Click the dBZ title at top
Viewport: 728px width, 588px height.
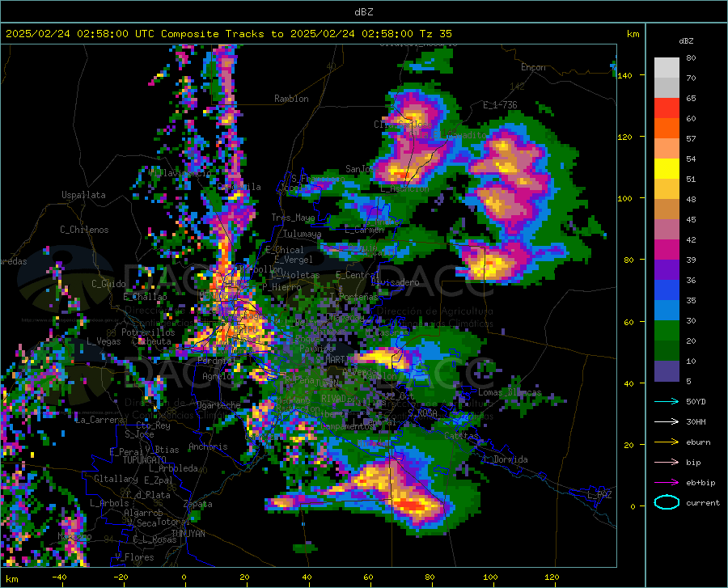coord(363,12)
